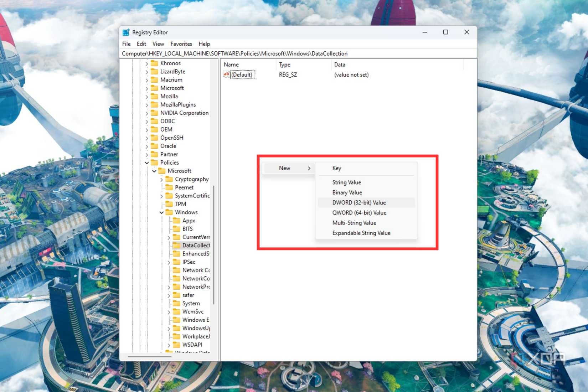Choose Expandable String Value from submenu

pyautogui.click(x=366, y=233)
